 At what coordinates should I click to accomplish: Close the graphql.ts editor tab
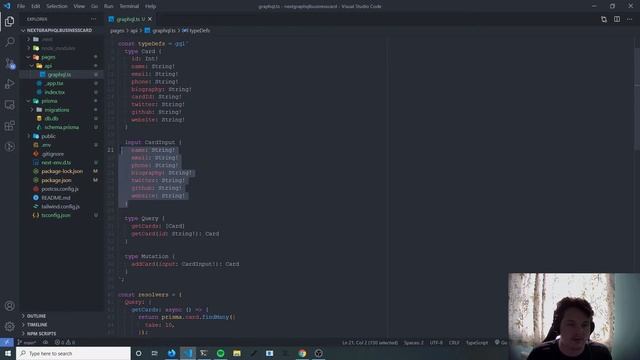(150, 19)
